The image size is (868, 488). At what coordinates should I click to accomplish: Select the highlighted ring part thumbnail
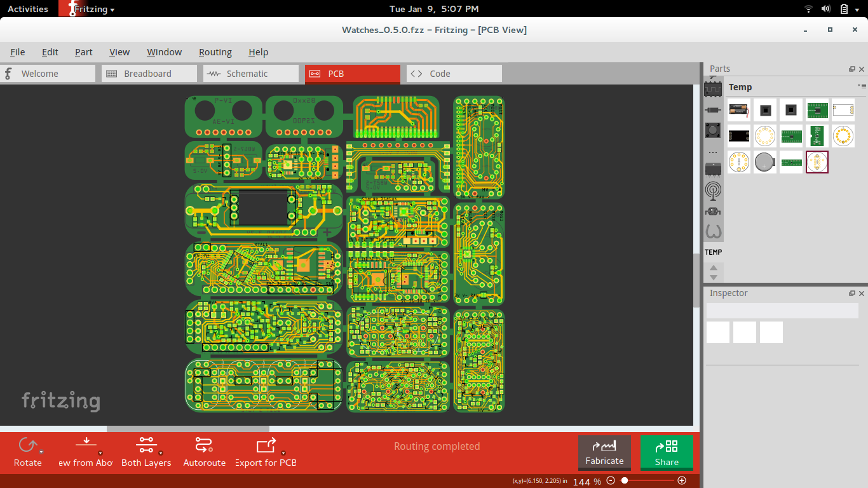[x=817, y=162]
